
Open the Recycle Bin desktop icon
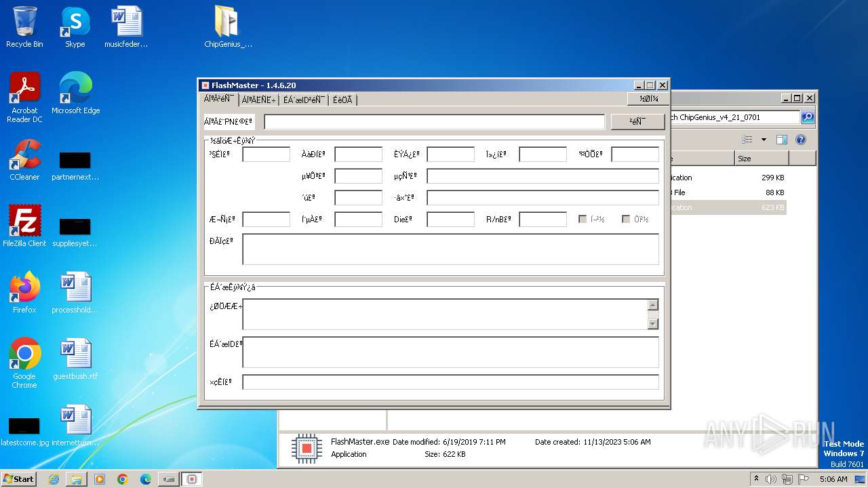tap(24, 27)
